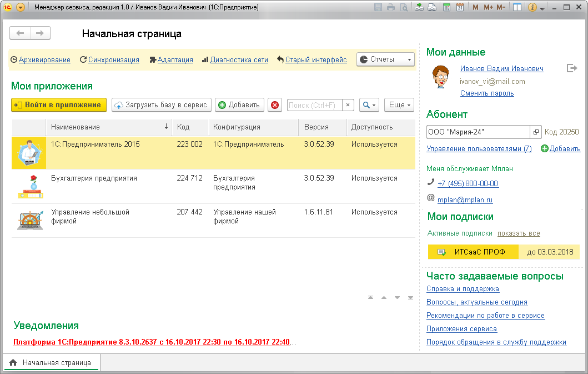
Task: Select the 1С:Предприниматель 2015 row
Action: pyautogui.click(x=213, y=152)
